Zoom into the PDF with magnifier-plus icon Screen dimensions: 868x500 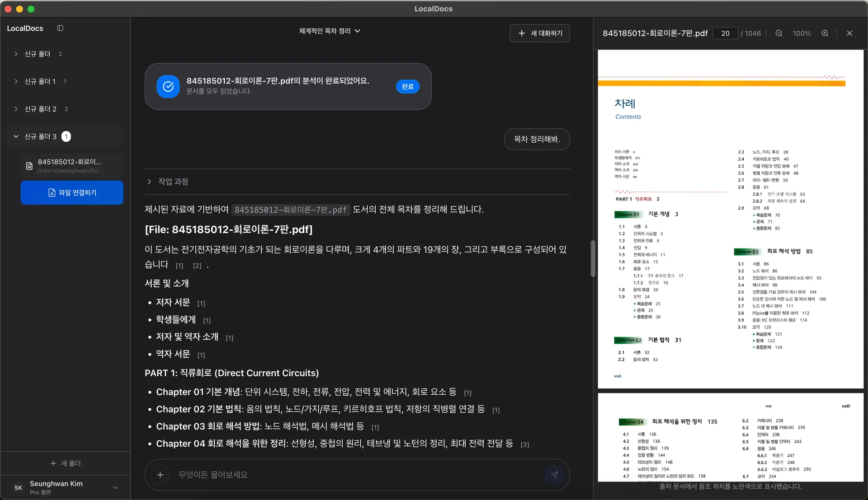[825, 33]
